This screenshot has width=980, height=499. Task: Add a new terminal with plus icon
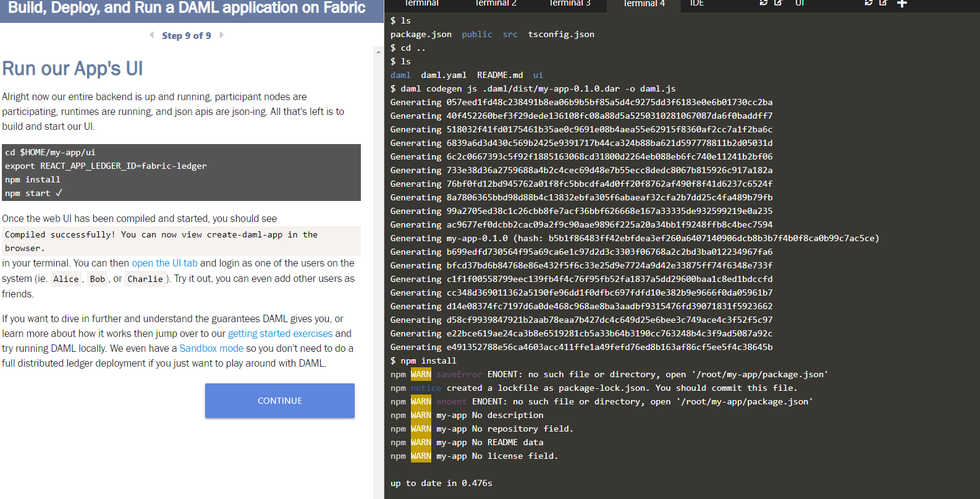pyautogui.click(x=902, y=4)
